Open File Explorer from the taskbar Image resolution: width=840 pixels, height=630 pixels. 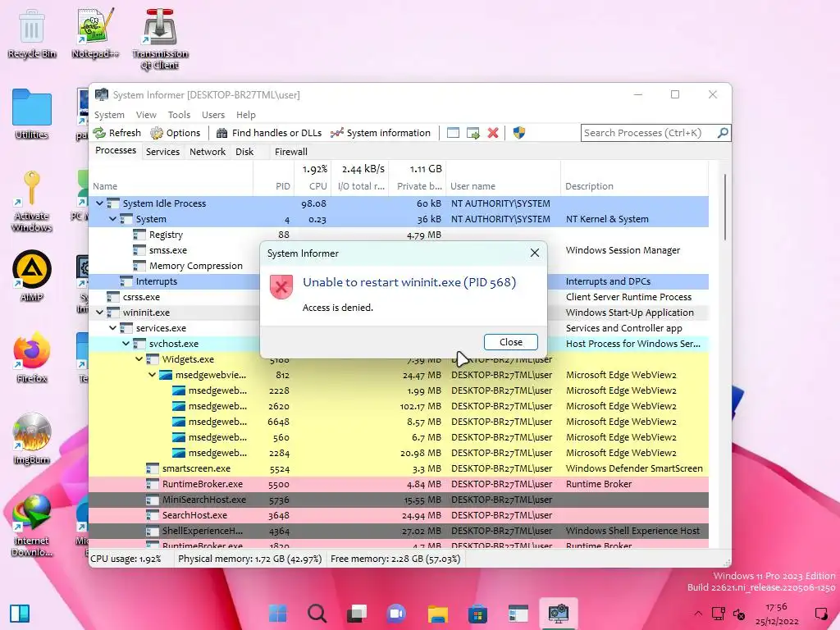438,614
